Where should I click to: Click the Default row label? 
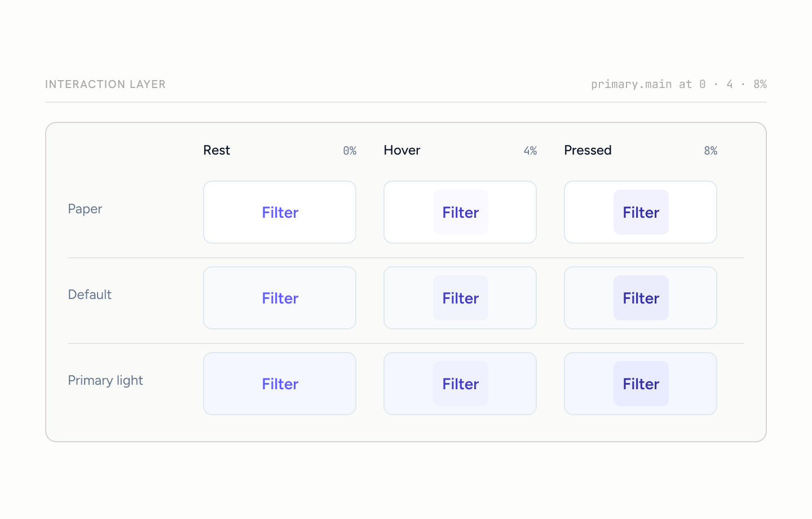90,294
